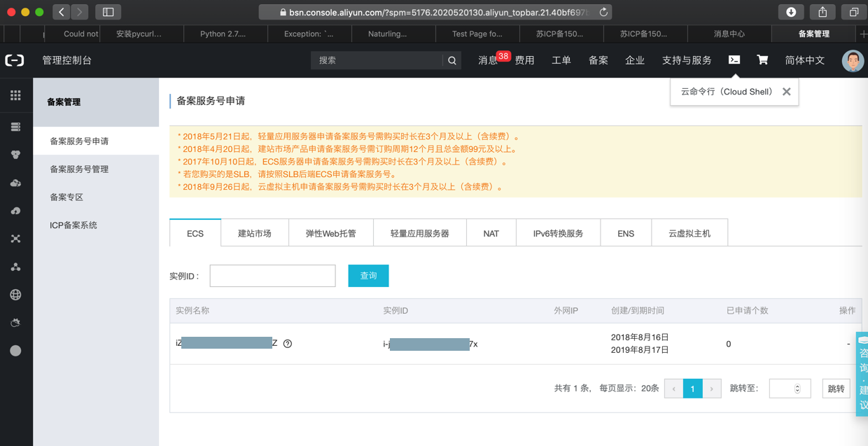Reload the page via refresh icon
Viewport: 868px width, 446px height.
603,12
